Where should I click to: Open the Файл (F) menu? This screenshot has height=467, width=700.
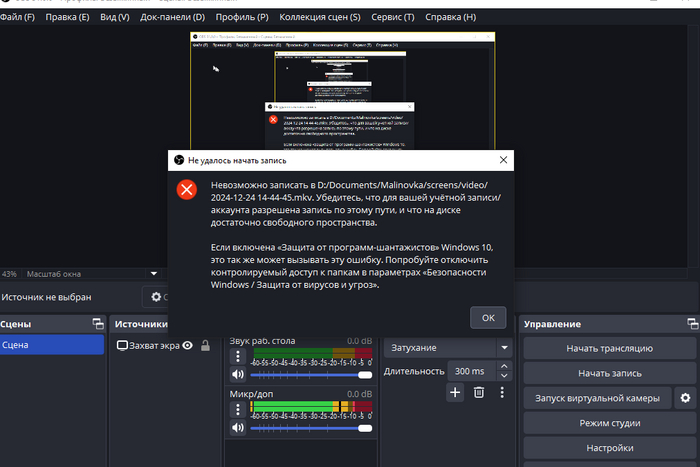18,17
